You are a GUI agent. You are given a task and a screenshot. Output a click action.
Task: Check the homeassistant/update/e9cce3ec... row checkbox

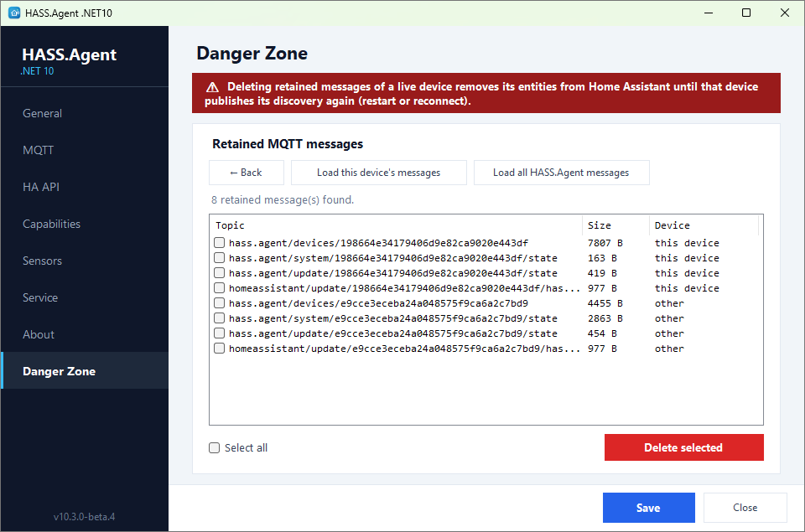click(219, 349)
